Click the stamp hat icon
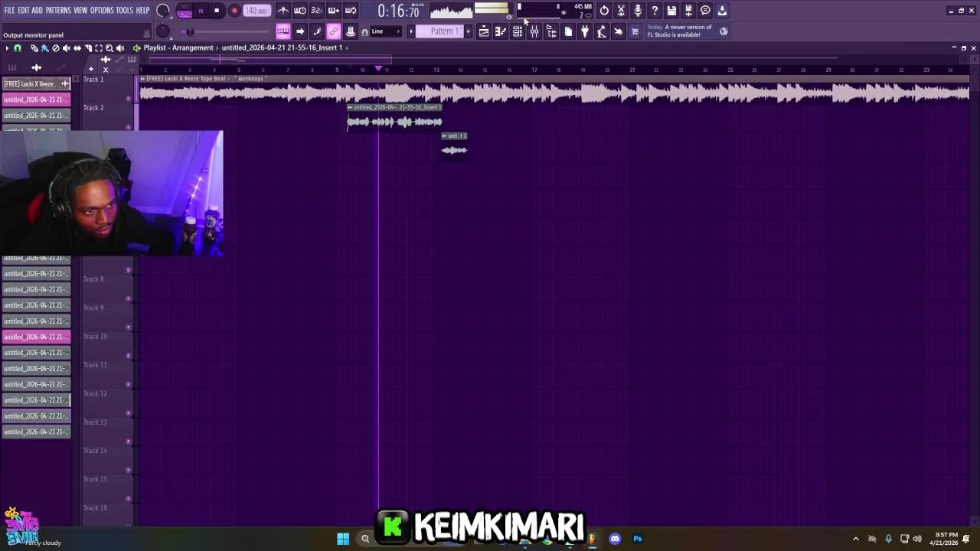 (x=351, y=31)
